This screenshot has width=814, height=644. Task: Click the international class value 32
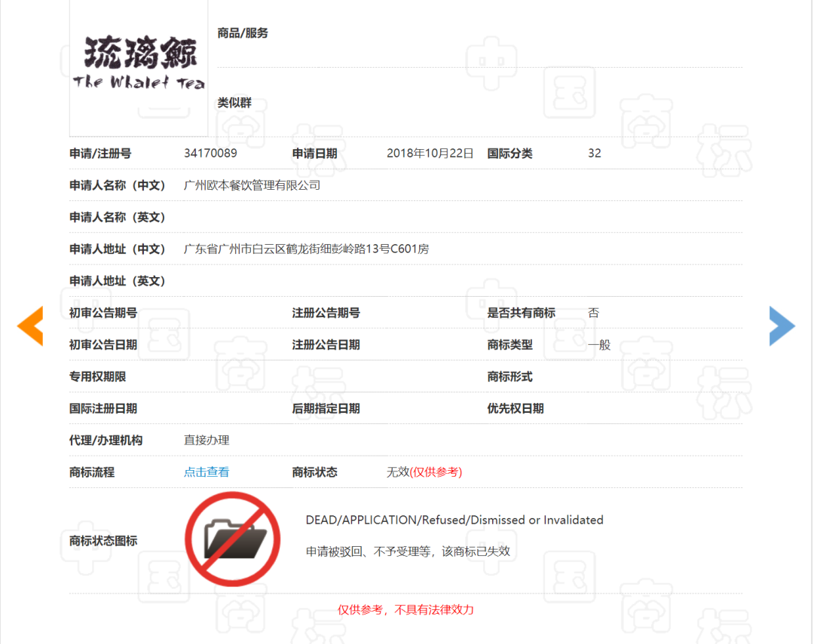(x=595, y=153)
